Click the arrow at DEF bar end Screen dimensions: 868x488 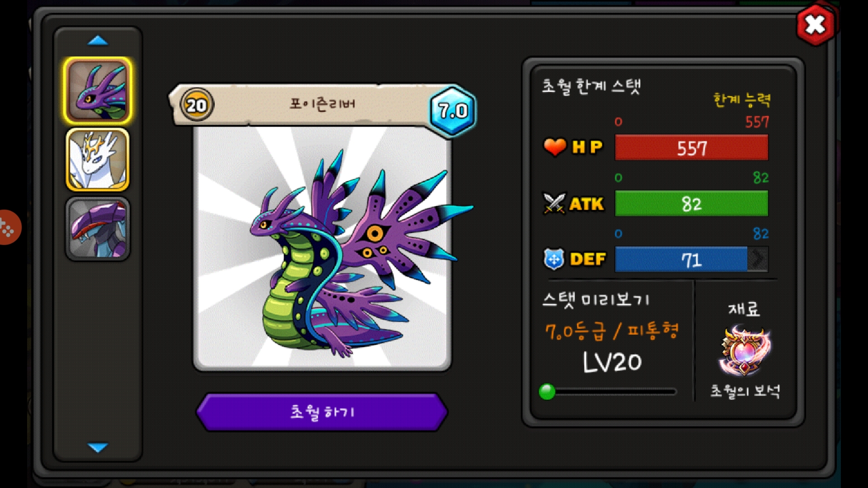(x=758, y=259)
